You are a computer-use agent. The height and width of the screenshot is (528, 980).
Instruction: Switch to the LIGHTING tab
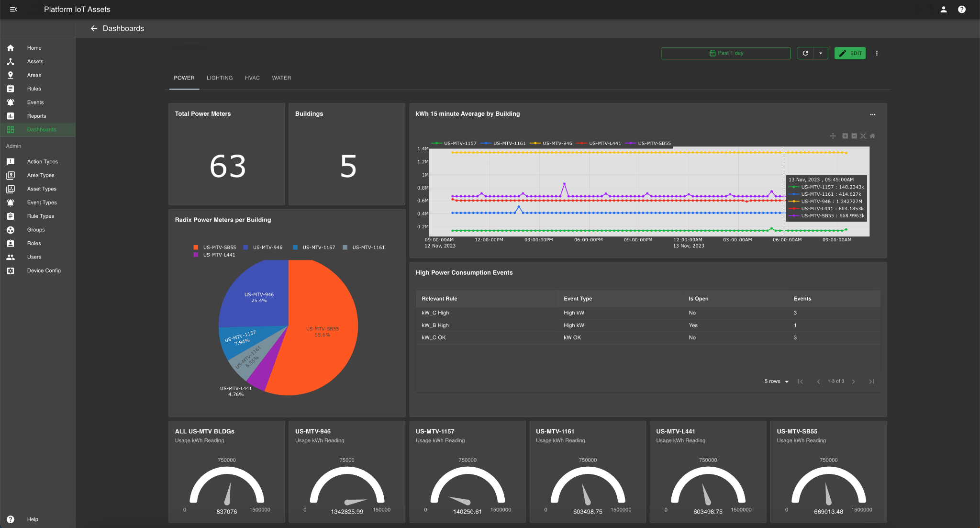220,78
